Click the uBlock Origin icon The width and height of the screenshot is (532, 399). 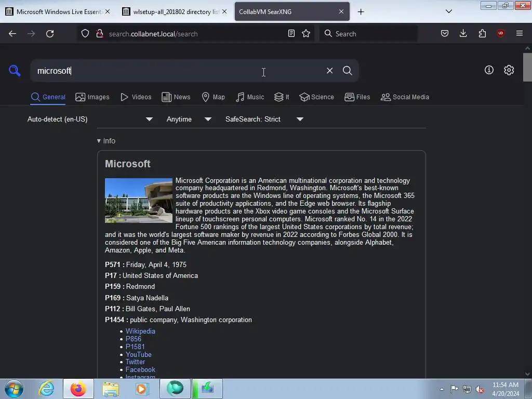(500, 33)
